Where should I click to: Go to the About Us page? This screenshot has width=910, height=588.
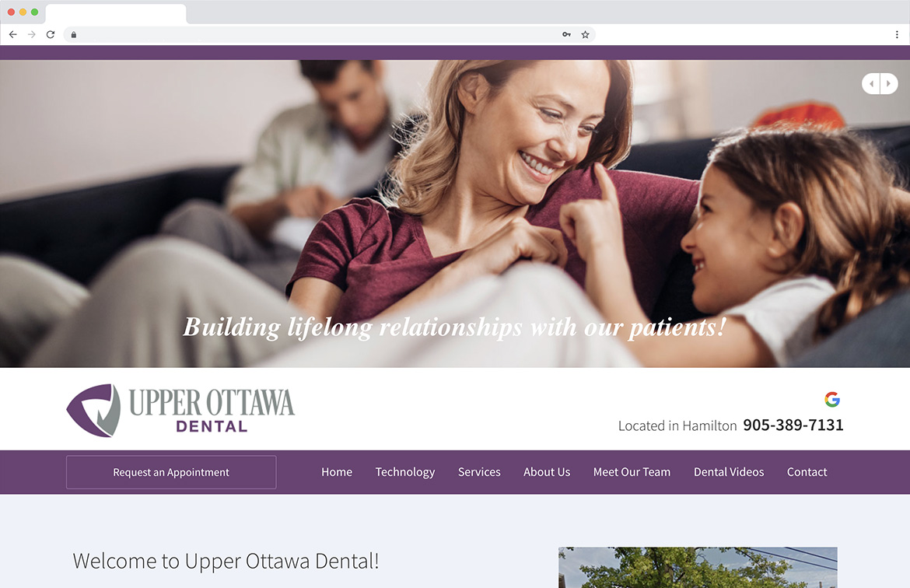[x=547, y=472]
